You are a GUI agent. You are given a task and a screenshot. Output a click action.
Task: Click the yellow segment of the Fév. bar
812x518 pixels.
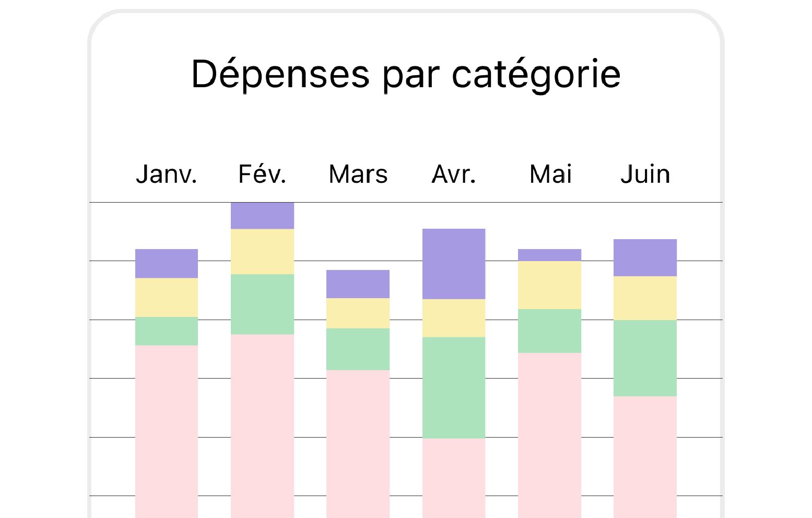click(262, 252)
